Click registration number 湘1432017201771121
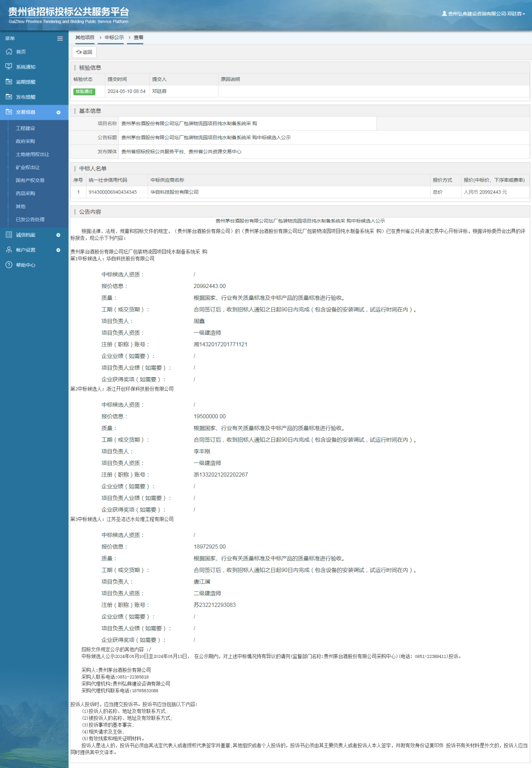Screen dimensions: 532x768 coord(220,345)
